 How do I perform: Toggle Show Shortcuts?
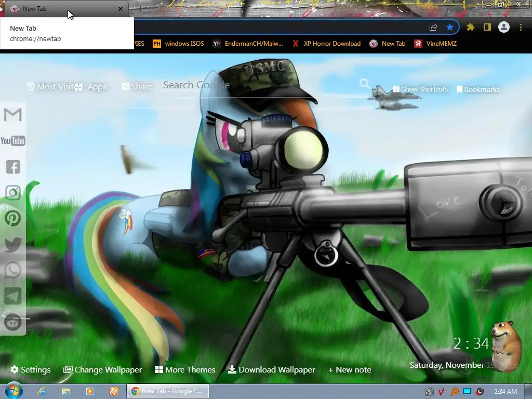420,89
